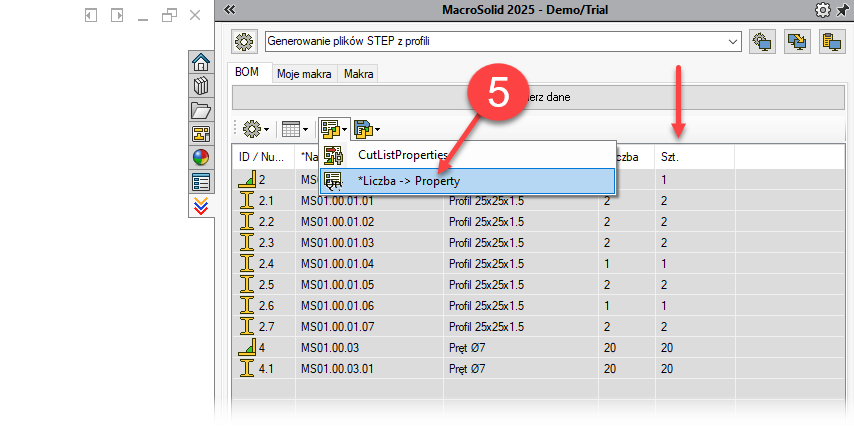Click the first gear-monitor icon right of the combo box
This screenshot has height=426, width=854.
pos(762,41)
